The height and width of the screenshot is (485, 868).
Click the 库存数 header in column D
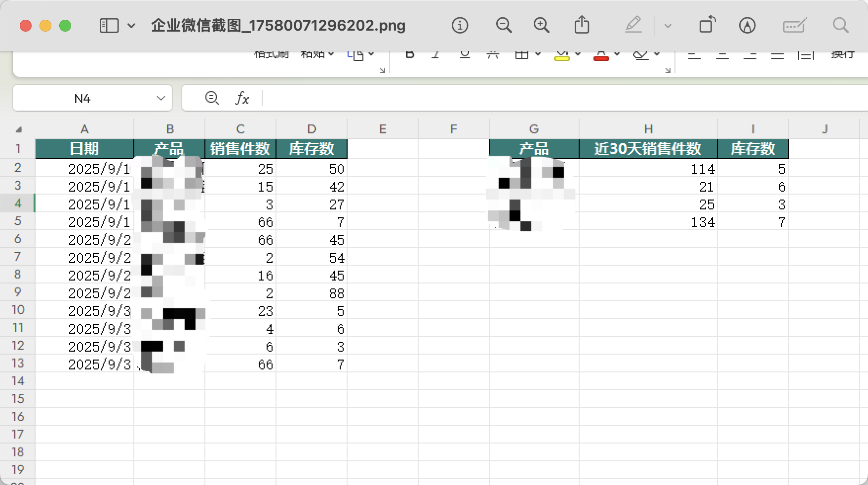pyautogui.click(x=312, y=149)
